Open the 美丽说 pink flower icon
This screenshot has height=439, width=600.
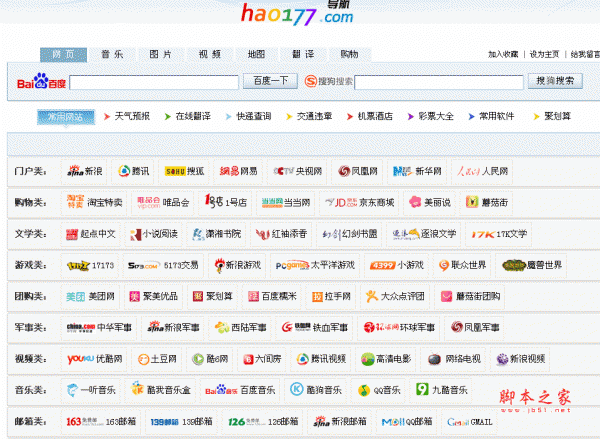(x=415, y=202)
